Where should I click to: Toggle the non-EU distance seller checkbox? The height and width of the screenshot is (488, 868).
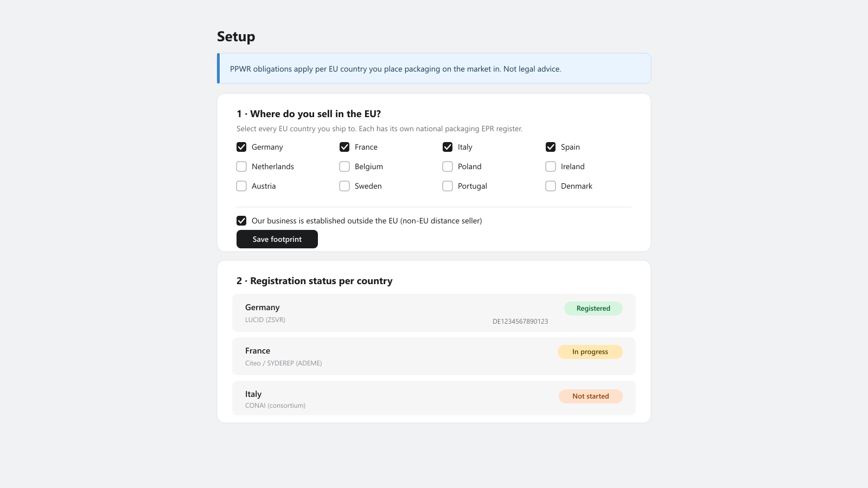coord(241,221)
